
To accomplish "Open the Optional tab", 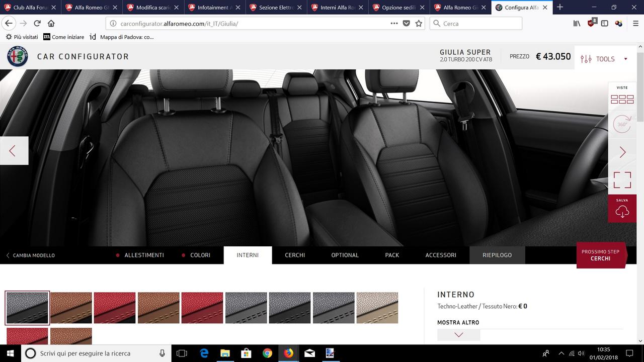I will 345,255.
